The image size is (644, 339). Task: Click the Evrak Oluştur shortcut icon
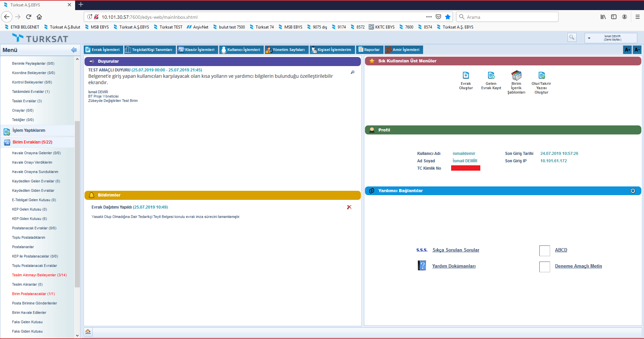click(x=466, y=75)
